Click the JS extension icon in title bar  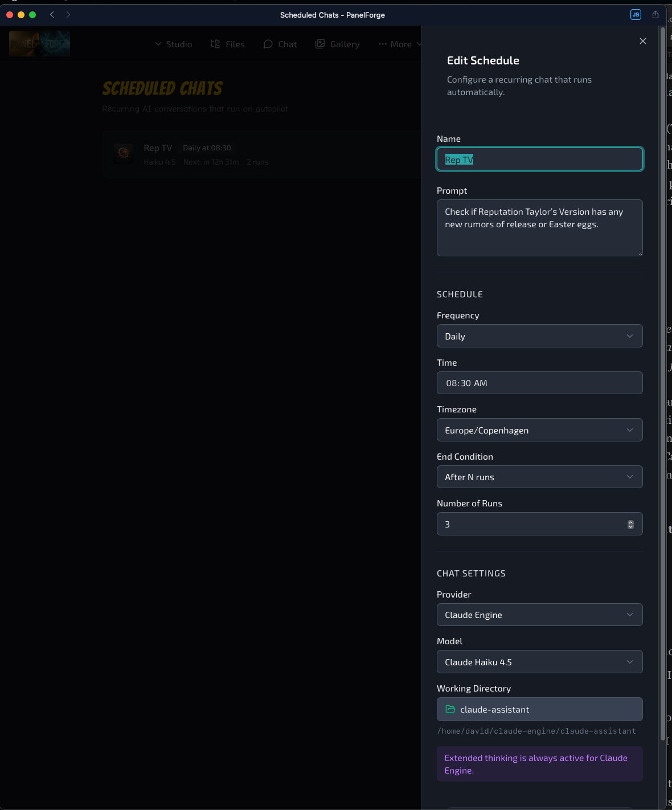tap(636, 15)
